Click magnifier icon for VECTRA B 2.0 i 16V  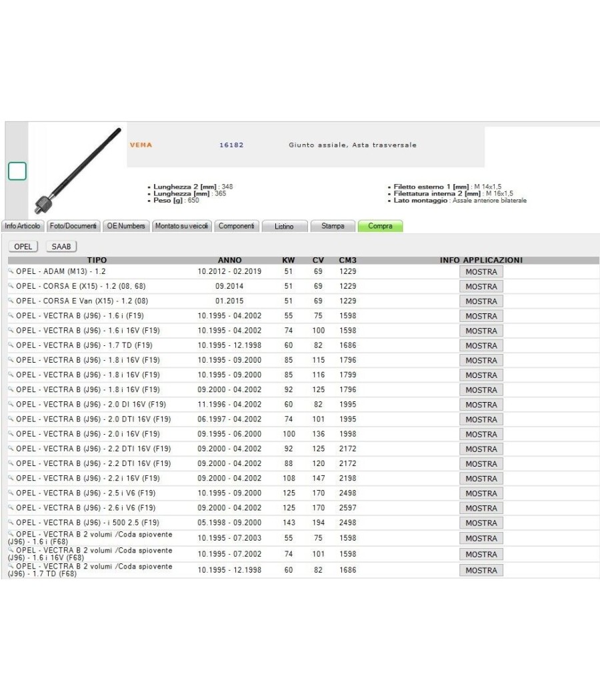[x=11, y=433]
